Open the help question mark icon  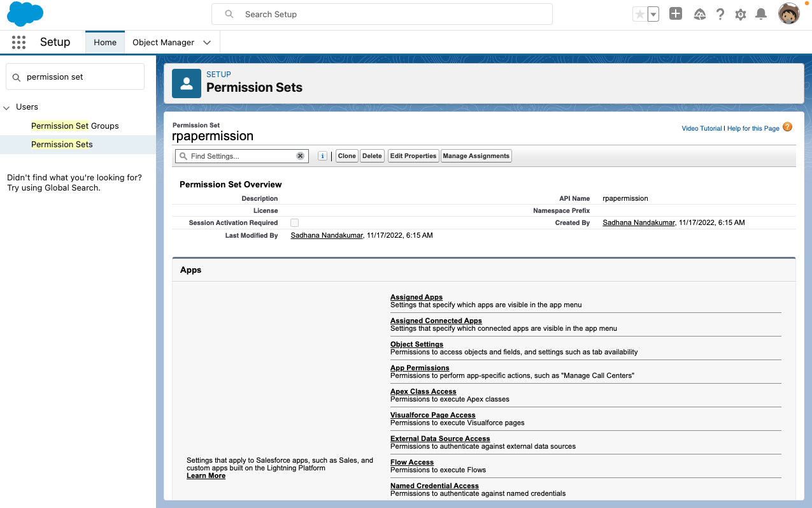[x=720, y=14]
